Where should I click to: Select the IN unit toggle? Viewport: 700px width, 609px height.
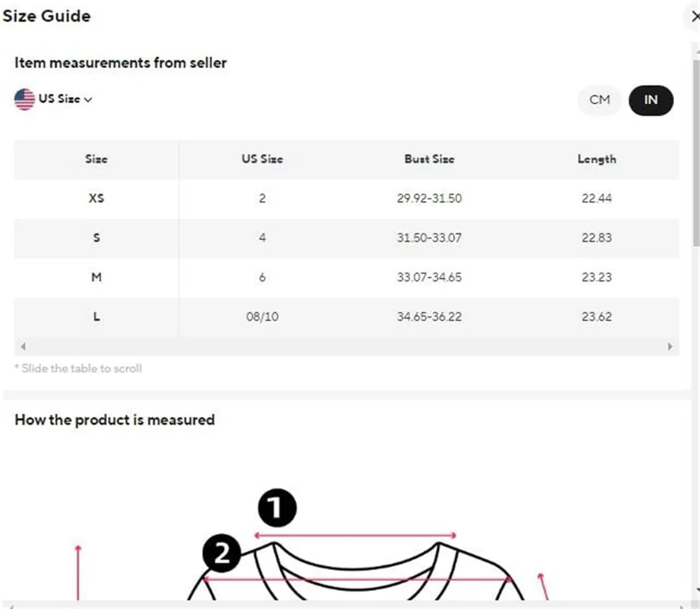coord(651,100)
